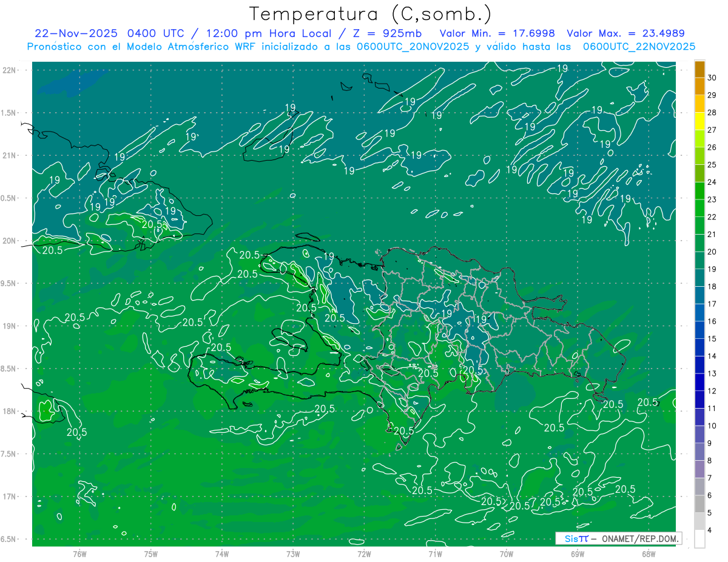
Task: Click the color scale label 12
Action: point(712,391)
